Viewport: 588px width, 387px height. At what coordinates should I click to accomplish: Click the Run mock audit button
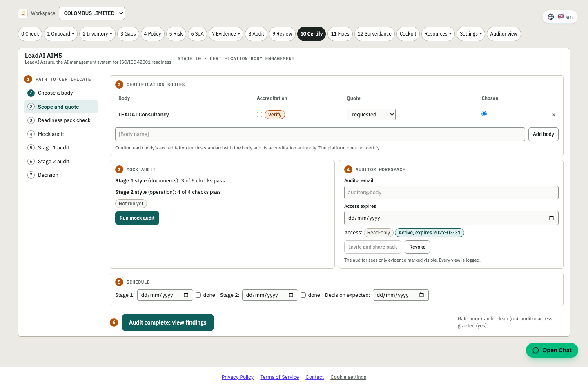click(137, 218)
